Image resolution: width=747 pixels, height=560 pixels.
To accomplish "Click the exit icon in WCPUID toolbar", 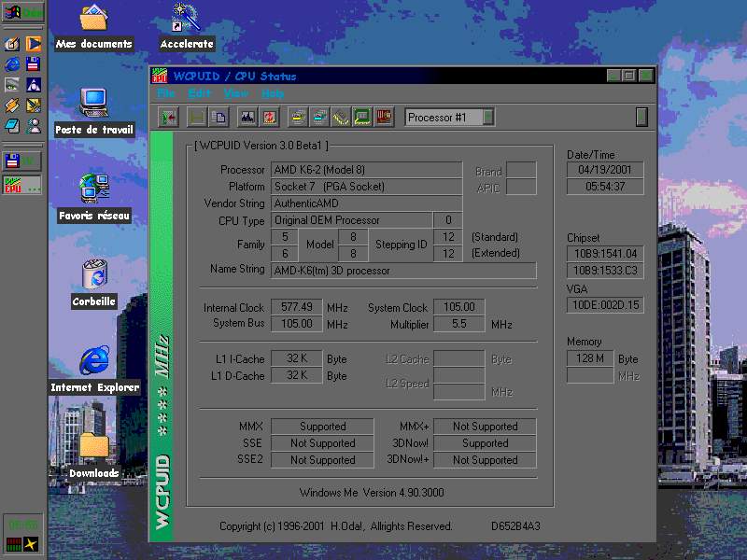I will pos(168,118).
